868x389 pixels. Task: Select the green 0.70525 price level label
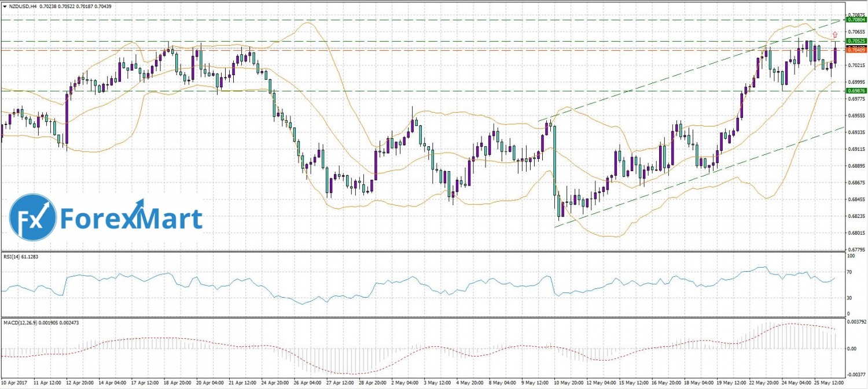click(x=856, y=41)
